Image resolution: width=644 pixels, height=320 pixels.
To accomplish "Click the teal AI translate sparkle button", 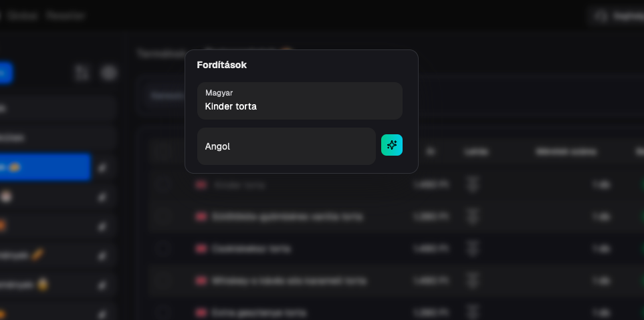I will (x=392, y=145).
